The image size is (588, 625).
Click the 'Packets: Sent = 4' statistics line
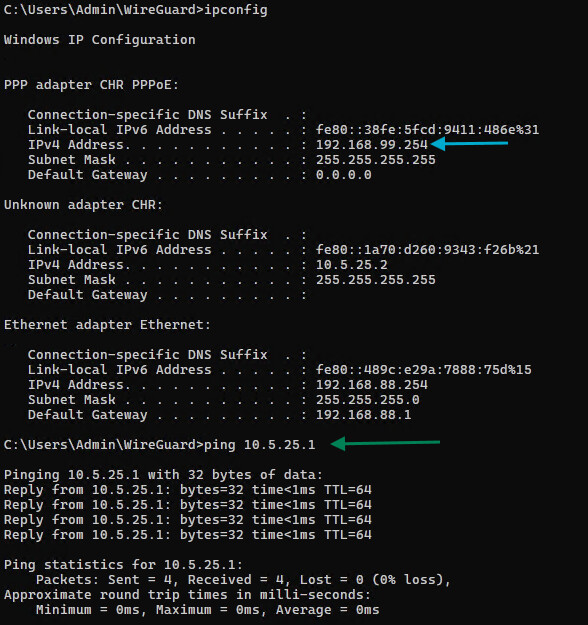[243, 580]
